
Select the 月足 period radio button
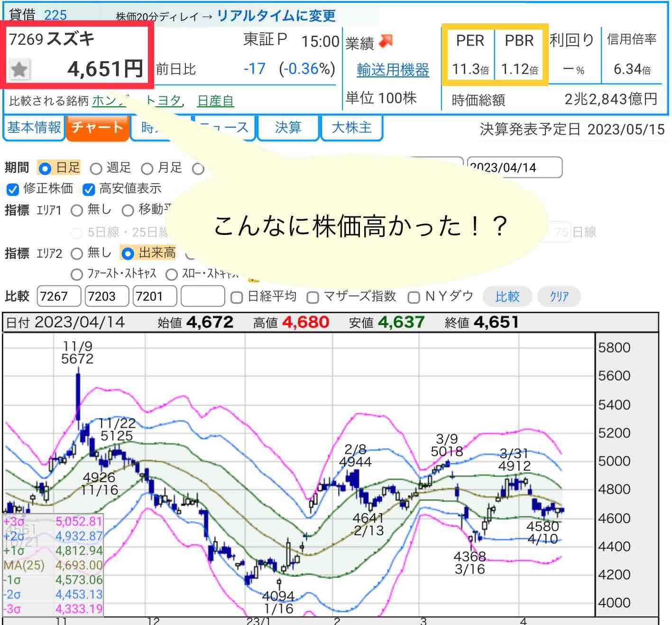(147, 168)
